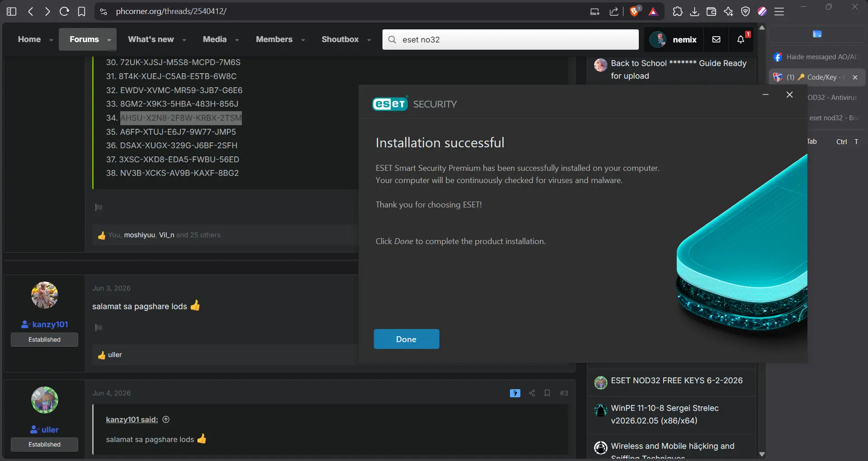The image size is (868, 461).
Task: Open the Brave VPN shield icon
Action: coord(745,11)
